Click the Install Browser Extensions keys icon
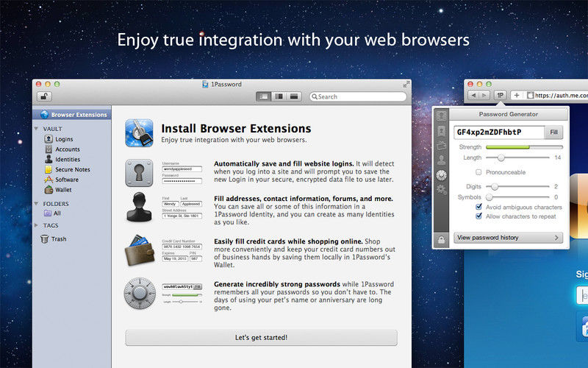 [139, 133]
